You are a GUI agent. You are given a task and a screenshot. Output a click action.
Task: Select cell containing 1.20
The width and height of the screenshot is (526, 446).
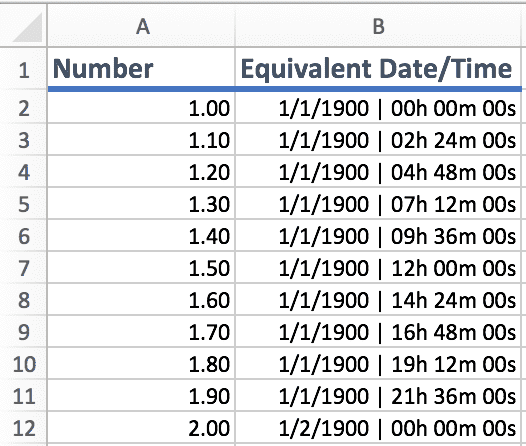[141, 171]
